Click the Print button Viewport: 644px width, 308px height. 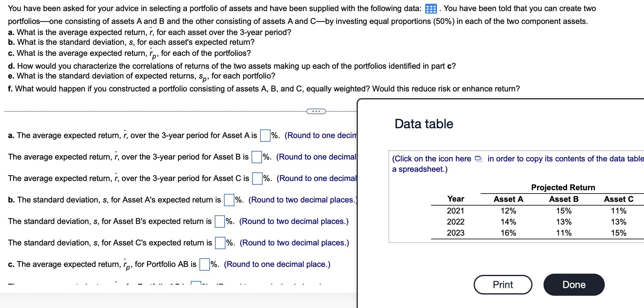(x=502, y=284)
